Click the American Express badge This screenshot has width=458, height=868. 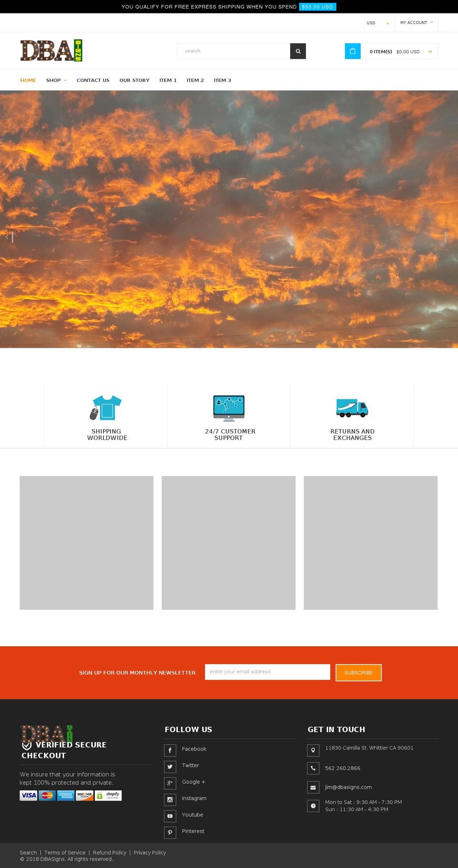pos(66,796)
